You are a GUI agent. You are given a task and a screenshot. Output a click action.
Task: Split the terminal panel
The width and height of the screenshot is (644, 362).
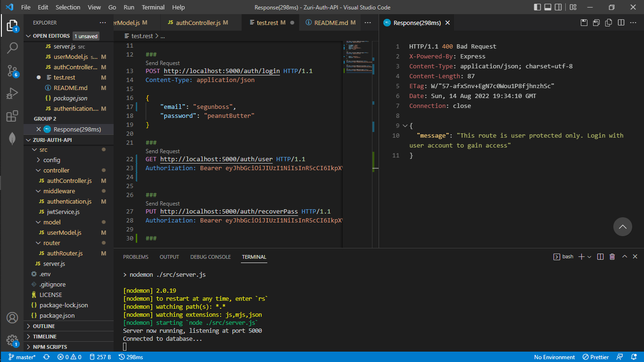[x=599, y=256]
